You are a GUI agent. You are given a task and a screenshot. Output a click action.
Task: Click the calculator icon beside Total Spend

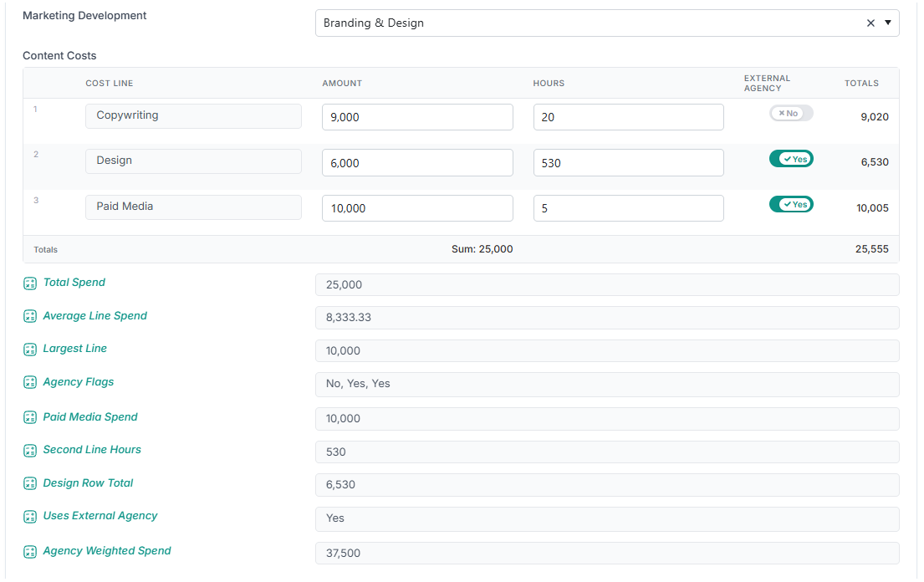tap(30, 283)
